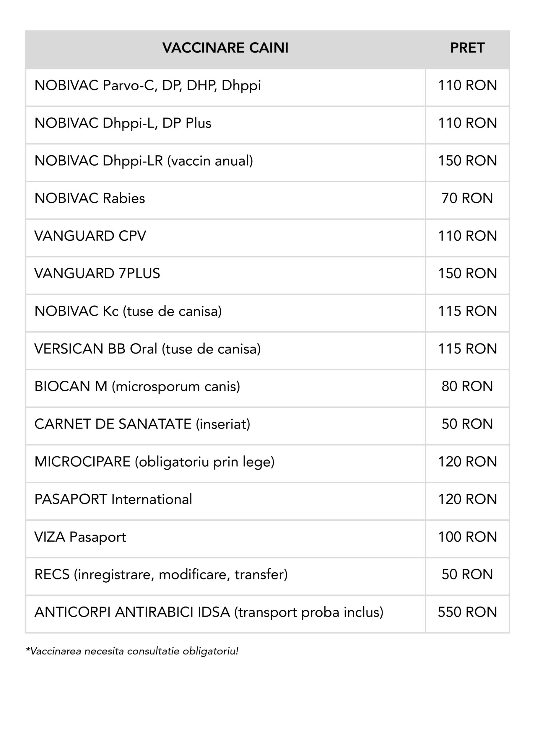Image resolution: width=535 pixels, height=756 pixels.
Task: Click the PASAPORT International row label
Action: (x=113, y=499)
